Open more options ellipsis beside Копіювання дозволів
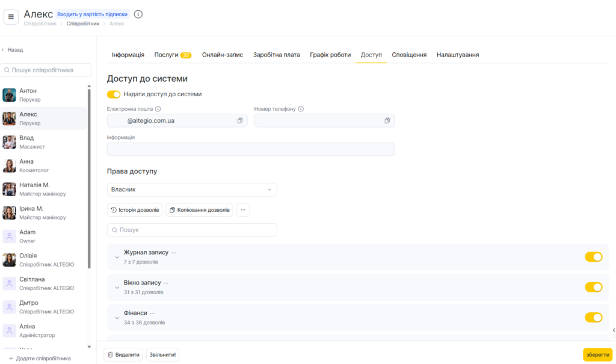This screenshot has width=616, height=364. [243, 210]
